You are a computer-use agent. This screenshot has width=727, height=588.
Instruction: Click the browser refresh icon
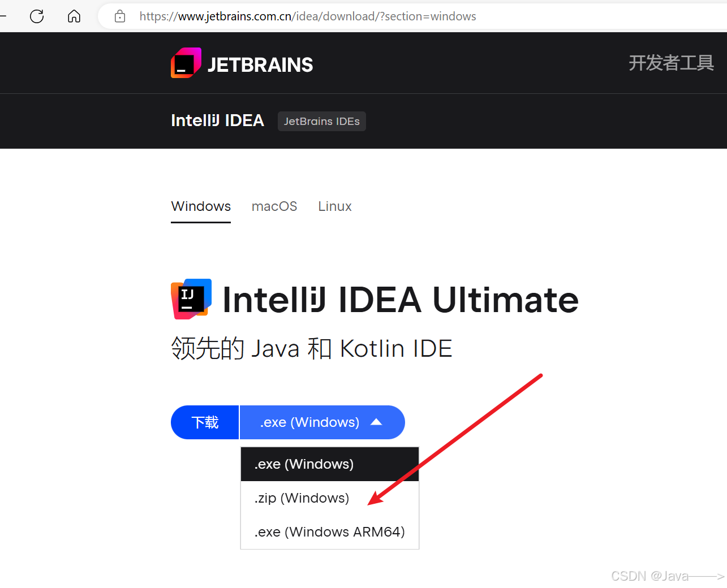(x=36, y=16)
